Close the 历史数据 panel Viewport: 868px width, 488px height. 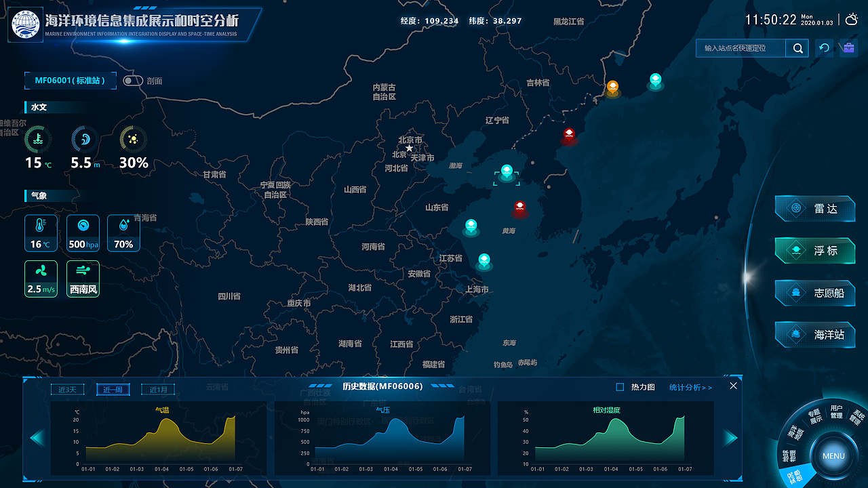pyautogui.click(x=733, y=386)
